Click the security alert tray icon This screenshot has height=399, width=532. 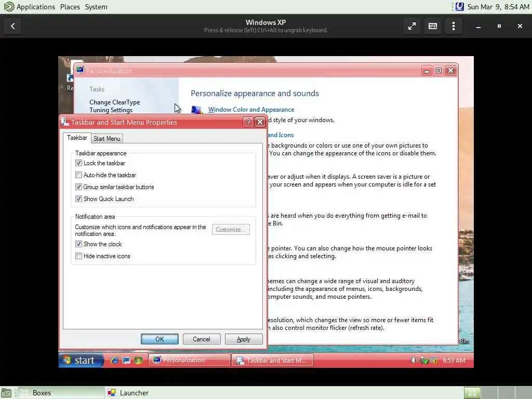[x=434, y=361]
